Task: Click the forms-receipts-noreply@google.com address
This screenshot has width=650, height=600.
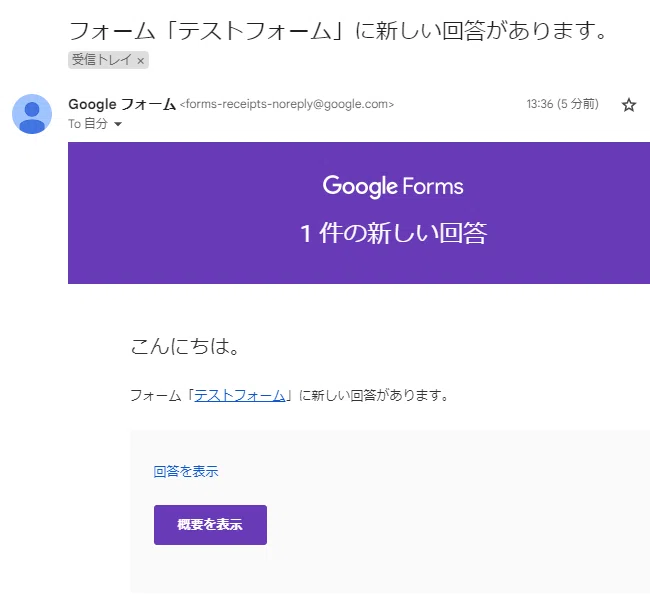Action: pyautogui.click(x=287, y=104)
